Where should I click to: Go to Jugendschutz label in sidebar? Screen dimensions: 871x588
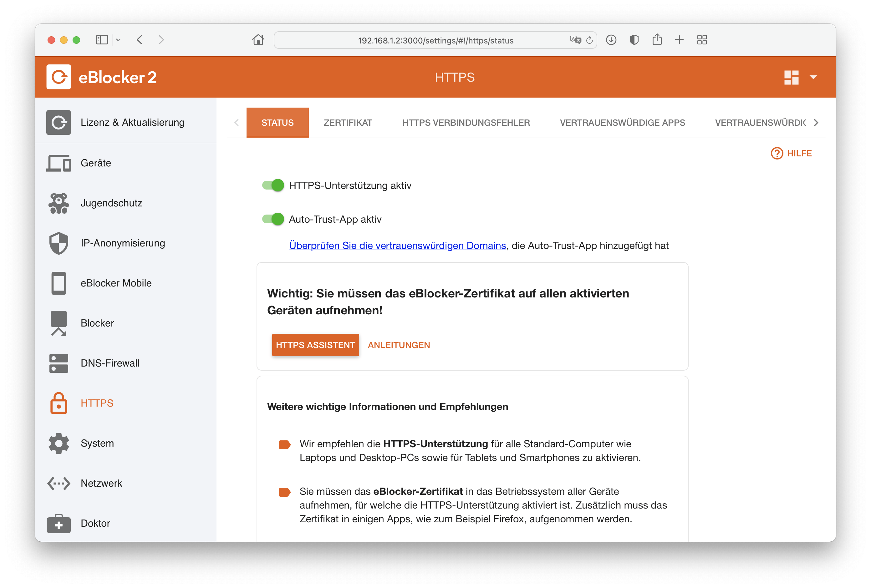[x=111, y=203]
